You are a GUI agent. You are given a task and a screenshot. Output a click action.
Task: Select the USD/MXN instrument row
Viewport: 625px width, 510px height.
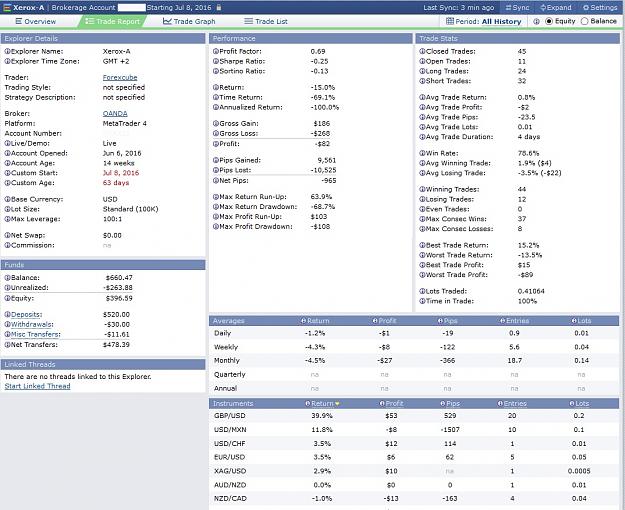click(414, 430)
